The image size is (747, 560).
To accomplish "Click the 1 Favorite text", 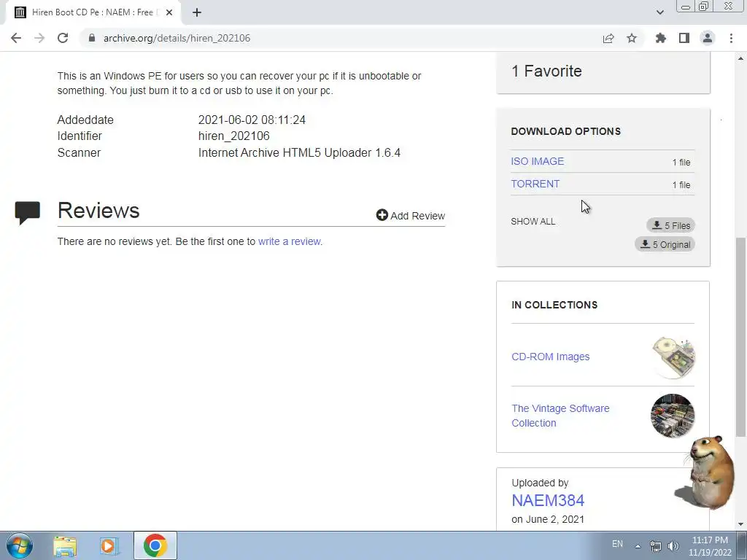I will tap(546, 71).
